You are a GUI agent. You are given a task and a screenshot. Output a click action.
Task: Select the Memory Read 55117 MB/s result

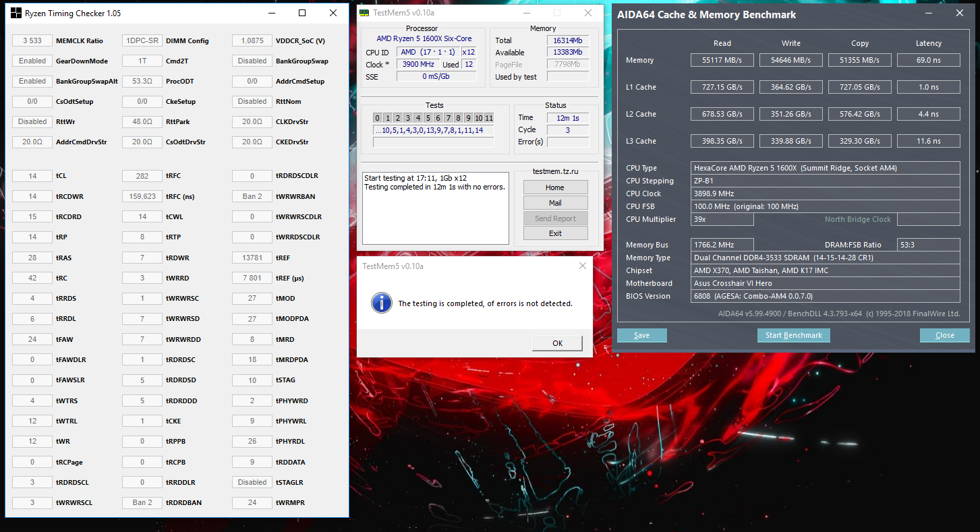722,60
